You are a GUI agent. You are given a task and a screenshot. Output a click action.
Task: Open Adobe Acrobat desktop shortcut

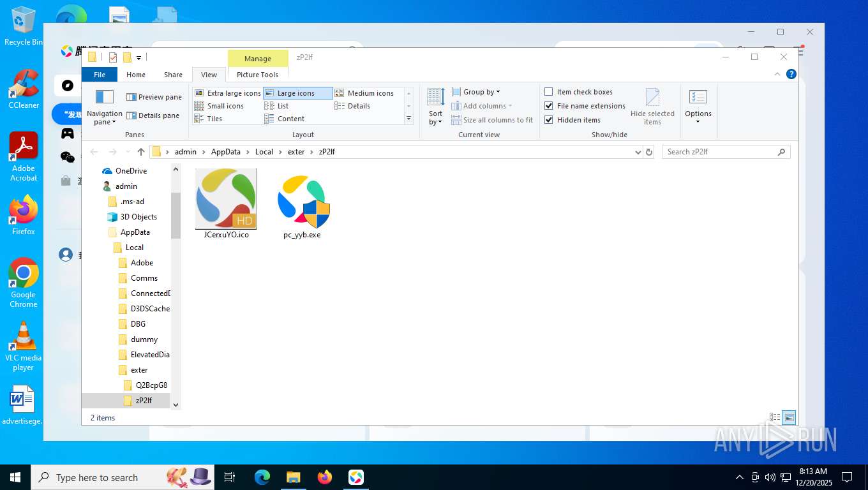tap(24, 157)
